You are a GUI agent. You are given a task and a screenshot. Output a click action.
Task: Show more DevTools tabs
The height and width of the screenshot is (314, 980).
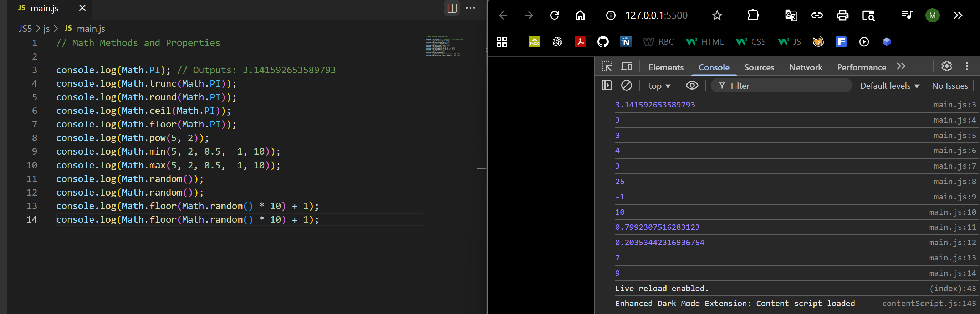(x=901, y=67)
